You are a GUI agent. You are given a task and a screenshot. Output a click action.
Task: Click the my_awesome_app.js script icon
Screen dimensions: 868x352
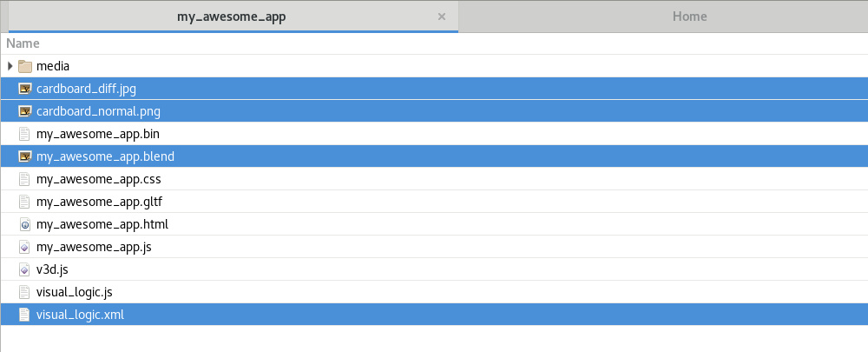coord(25,247)
